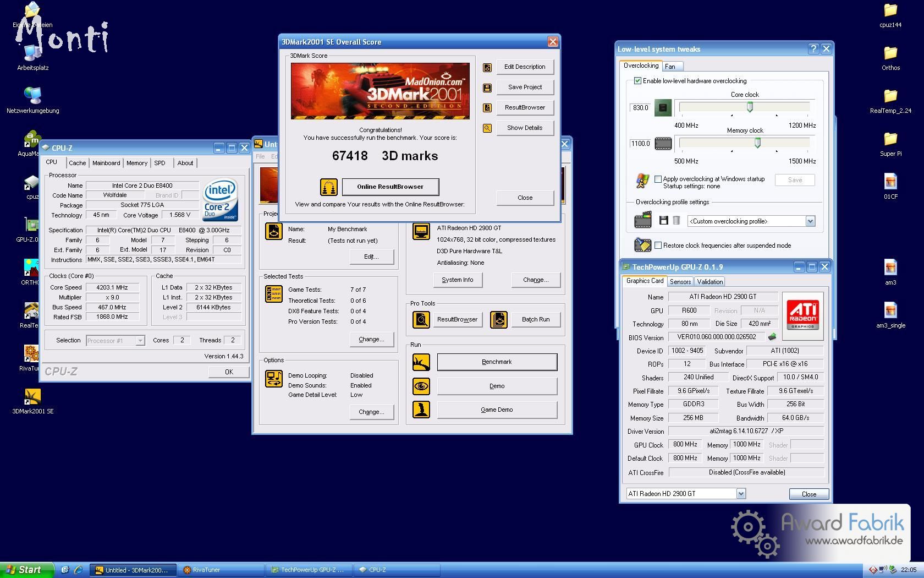Click the Benchmark button in Run section
This screenshot has height=578, width=924.
coord(497,362)
